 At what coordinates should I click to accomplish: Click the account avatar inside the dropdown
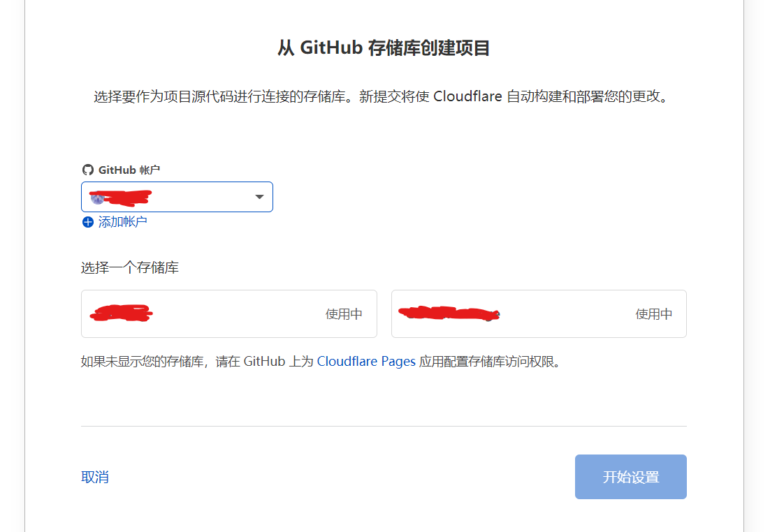(x=98, y=198)
